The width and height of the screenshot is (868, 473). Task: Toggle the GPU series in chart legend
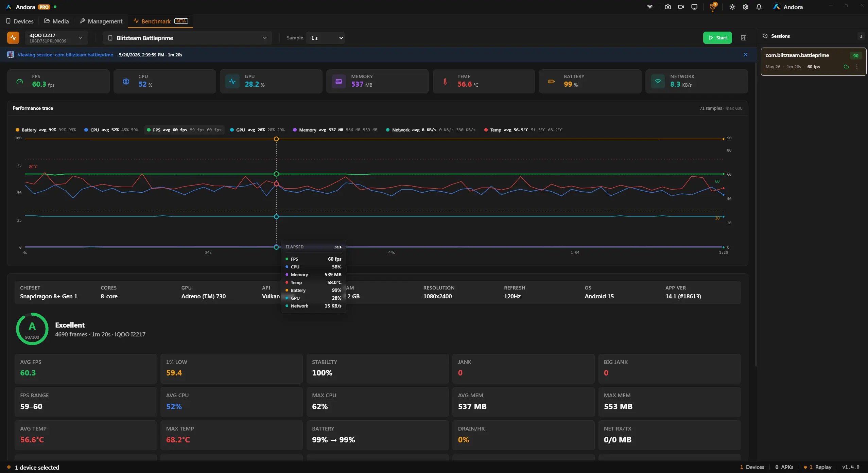(x=257, y=130)
